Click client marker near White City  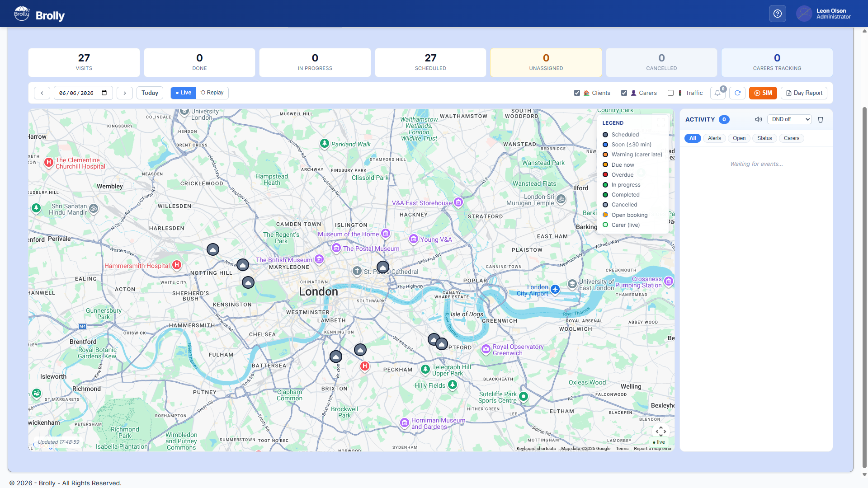click(x=248, y=283)
